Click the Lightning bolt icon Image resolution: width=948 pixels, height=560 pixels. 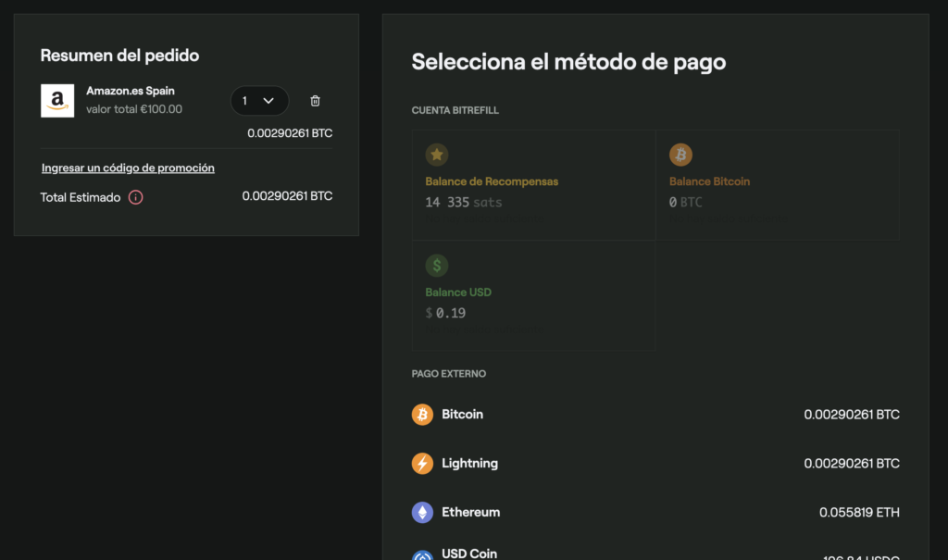(422, 464)
